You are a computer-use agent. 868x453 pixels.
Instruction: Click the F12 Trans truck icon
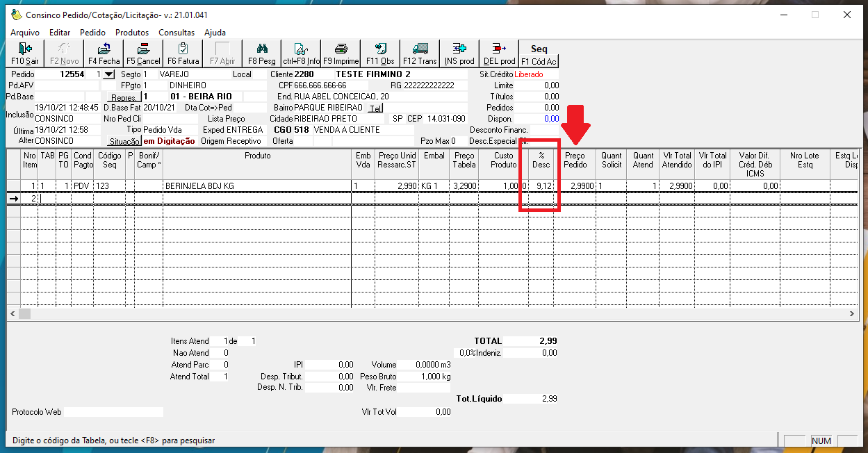420,49
